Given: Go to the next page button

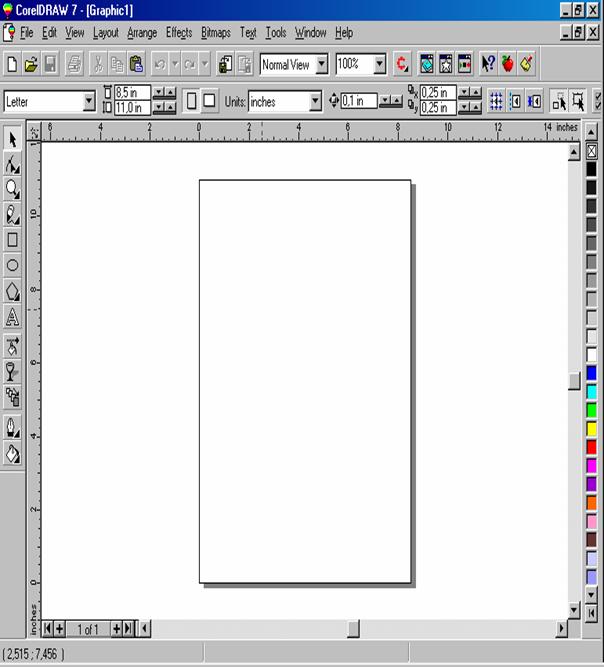Looking at the screenshot, I should coord(116,628).
